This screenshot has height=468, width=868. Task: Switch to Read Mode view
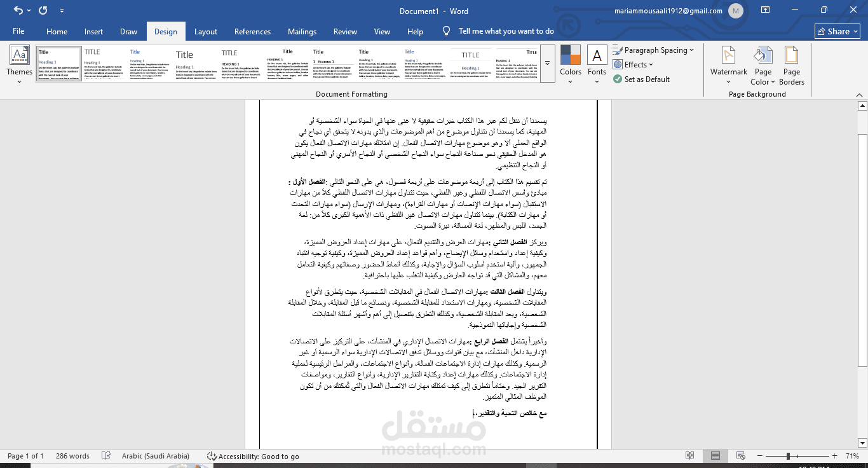point(690,455)
